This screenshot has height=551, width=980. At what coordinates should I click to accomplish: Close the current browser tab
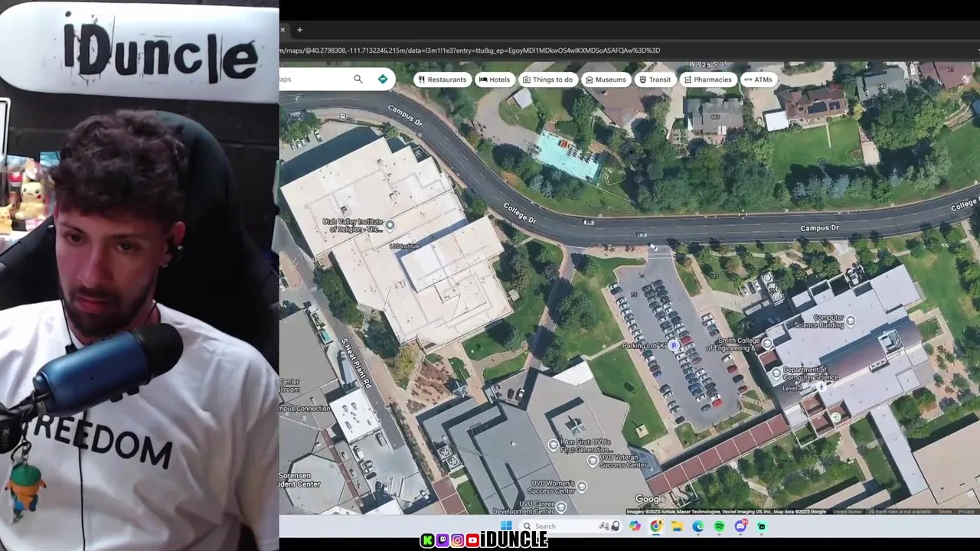click(x=283, y=30)
